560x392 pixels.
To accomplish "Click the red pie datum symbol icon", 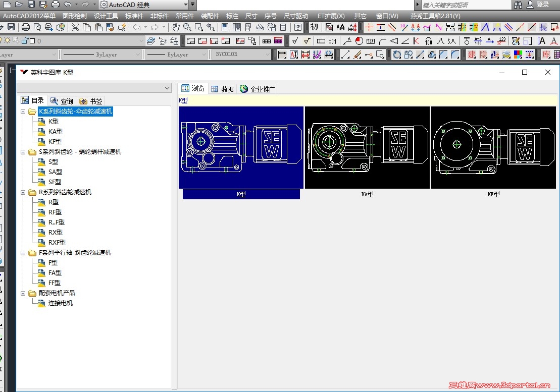I will [360, 41].
